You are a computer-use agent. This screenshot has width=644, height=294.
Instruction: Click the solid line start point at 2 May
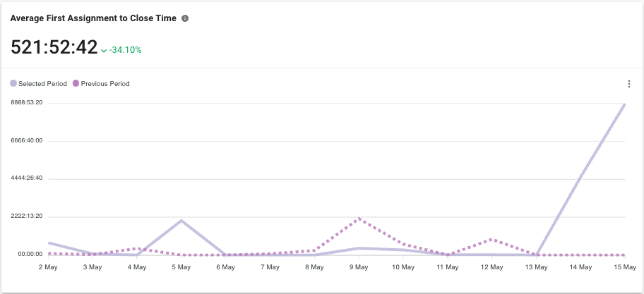(49, 243)
